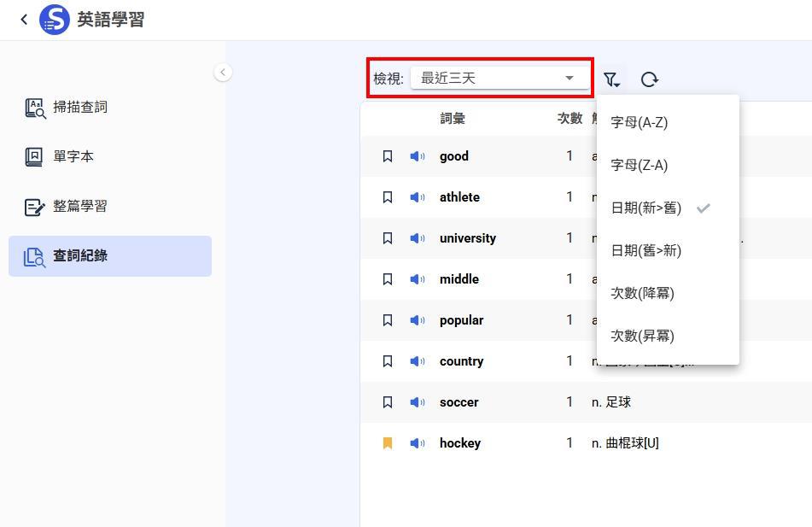Sort by 字母(Z-A)
The image size is (812, 527).
(668, 166)
